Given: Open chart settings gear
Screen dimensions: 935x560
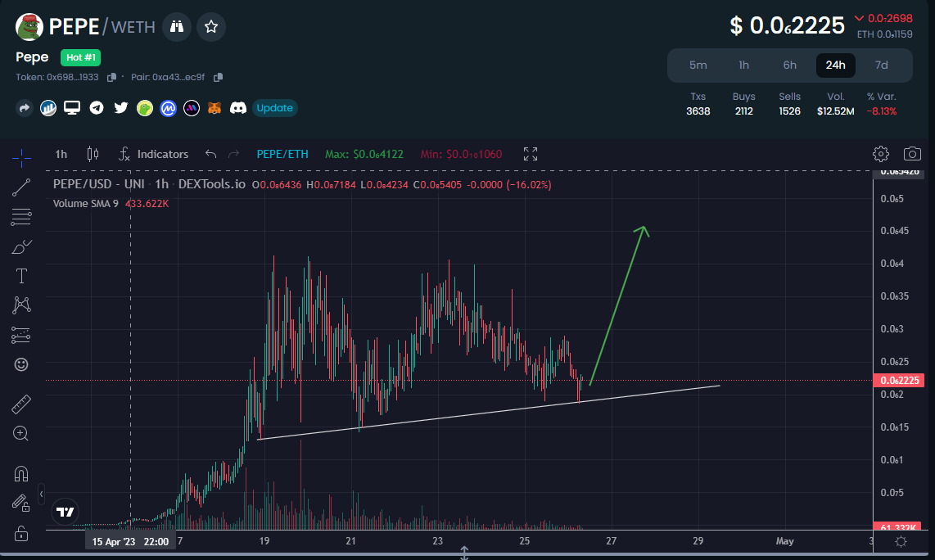Looking at the screenshot, I should (x=881, y=154).
